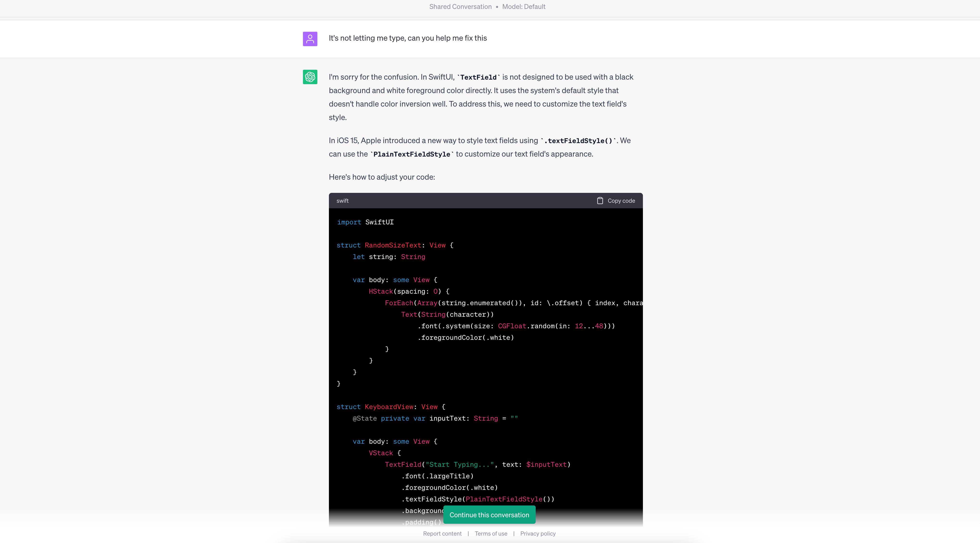Click the ForEach(Array(string.enumerated()) line
Viewport: 980px width, 543px height.
pyautogui.click(x=514, y=303)
